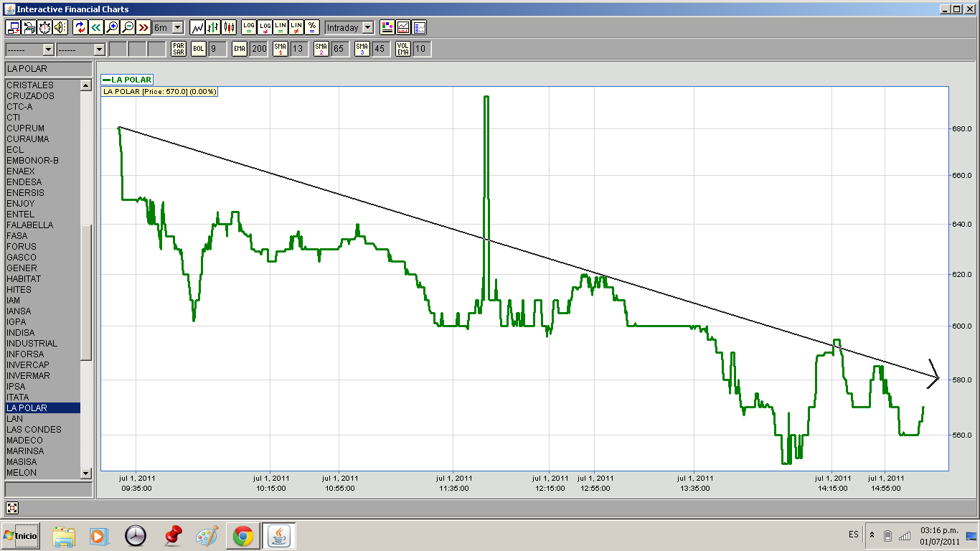Image resolution: width=980 pixels, height=551 pixels.
Task: Click the LA POLAR chart legend label
Action: pyautogui.click(x=127, y=80)
